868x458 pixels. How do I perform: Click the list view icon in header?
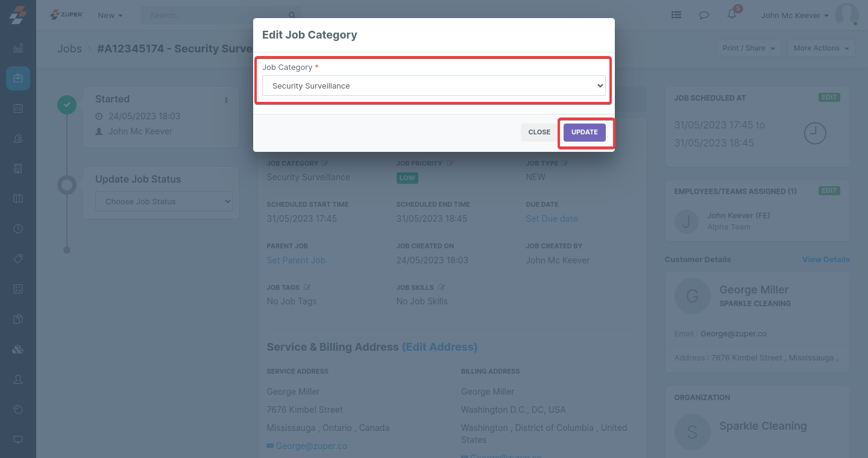(x=676, y=15)
